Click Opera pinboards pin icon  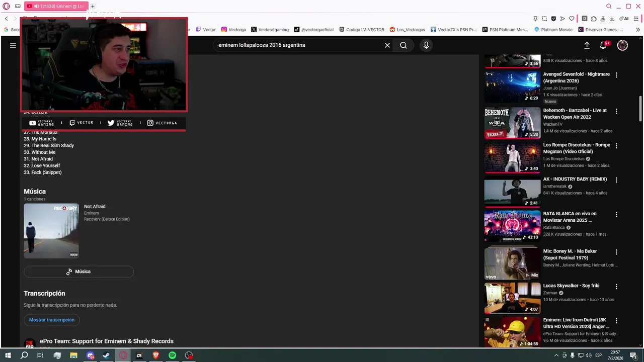tap(535, 19)
